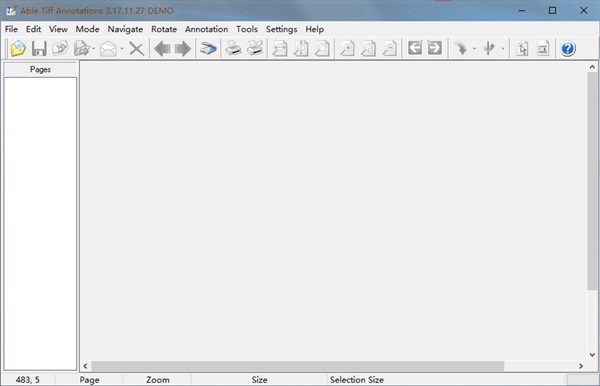Click the boxed right-arrow forward icon

(x=434, y=48)
